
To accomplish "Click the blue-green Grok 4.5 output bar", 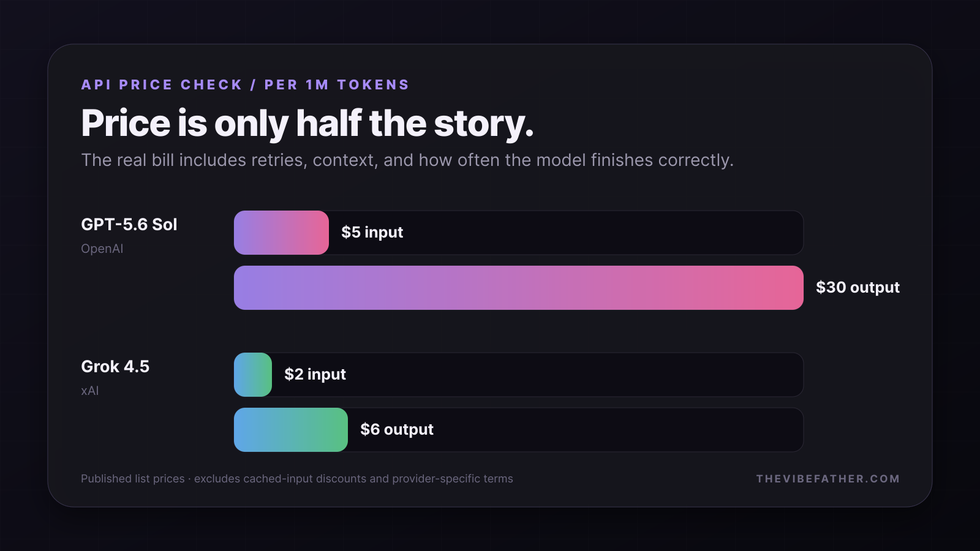I will pyautogui.click(x=291, y=430).
